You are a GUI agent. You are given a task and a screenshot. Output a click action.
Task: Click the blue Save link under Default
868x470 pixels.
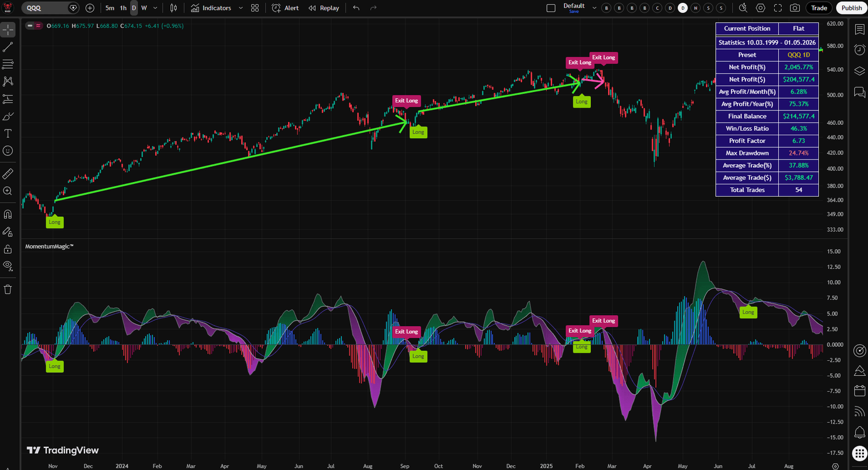(574, 12)
